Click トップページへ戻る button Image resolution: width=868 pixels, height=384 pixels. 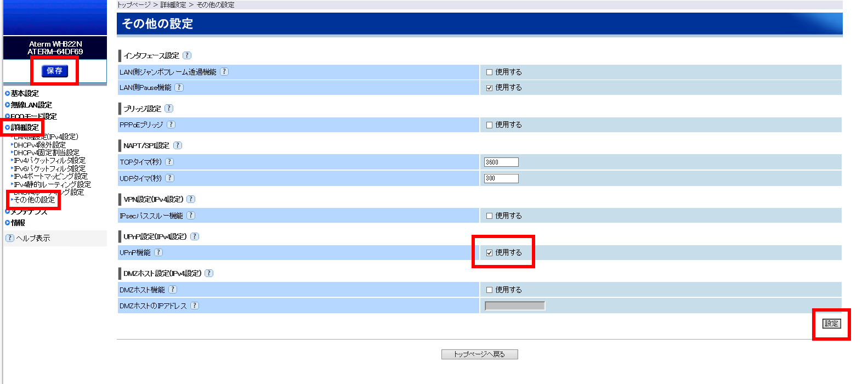click(x=479, y=354)
